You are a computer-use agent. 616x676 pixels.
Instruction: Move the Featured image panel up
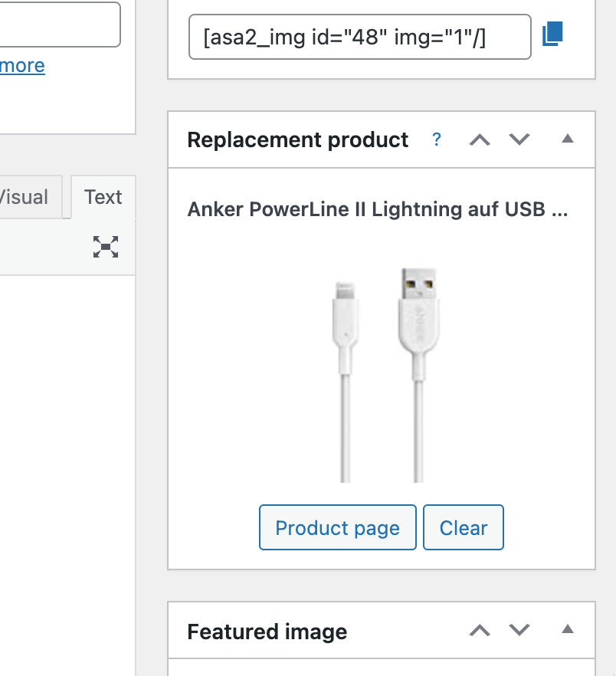(480, 631)
